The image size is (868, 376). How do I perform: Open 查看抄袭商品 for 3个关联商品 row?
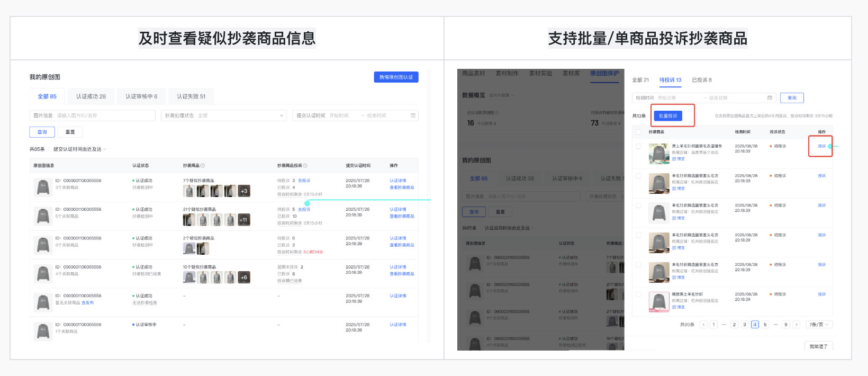402,187
